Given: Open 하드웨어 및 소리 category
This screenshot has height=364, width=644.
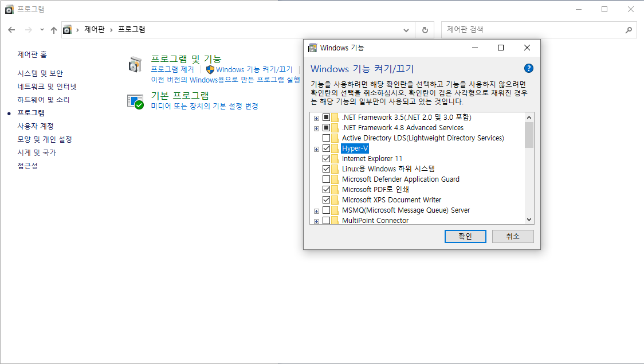Looking at the screenshot, I should click(x=43, y=99).
